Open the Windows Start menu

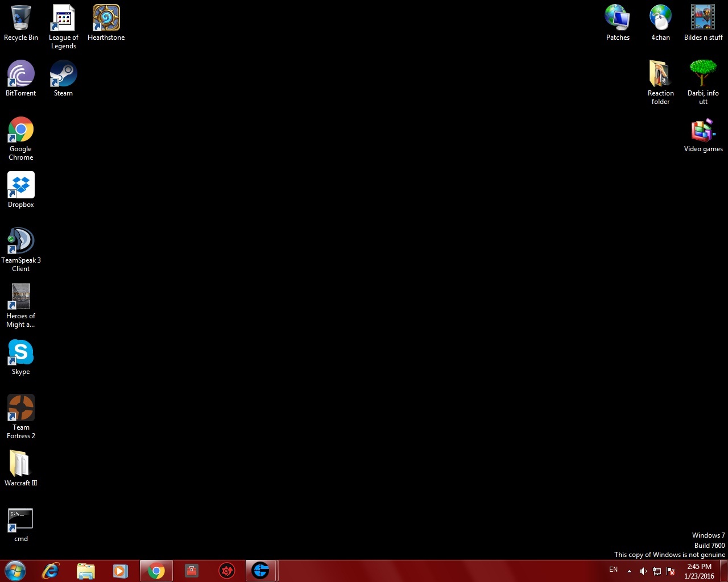pos(15,571)
